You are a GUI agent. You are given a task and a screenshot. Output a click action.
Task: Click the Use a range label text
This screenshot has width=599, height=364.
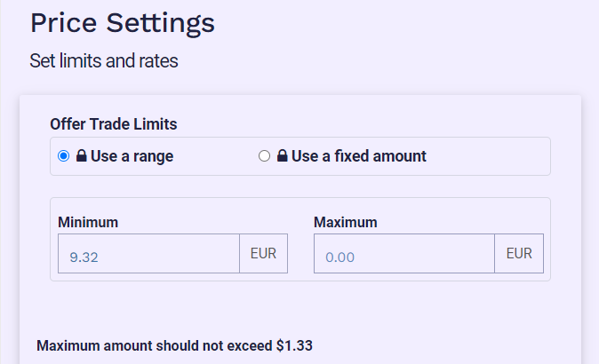(x=132, y=156)
